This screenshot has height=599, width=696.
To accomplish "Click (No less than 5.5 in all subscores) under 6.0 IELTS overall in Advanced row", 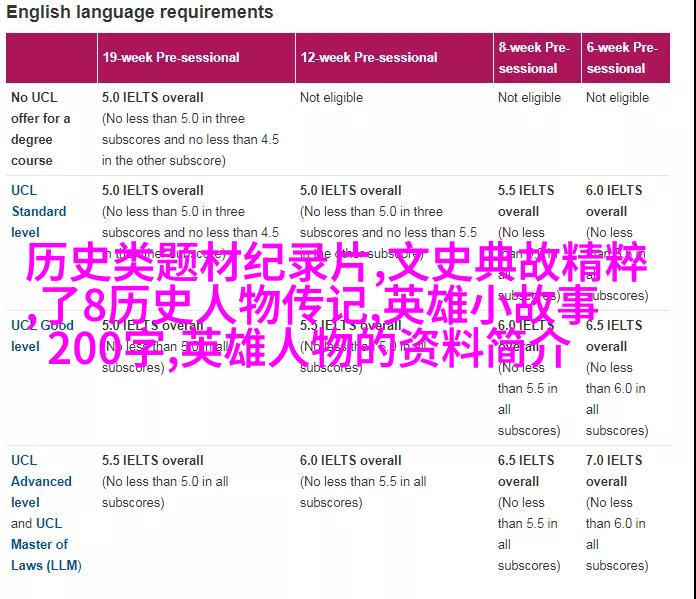I will click(x=363, y=492).
